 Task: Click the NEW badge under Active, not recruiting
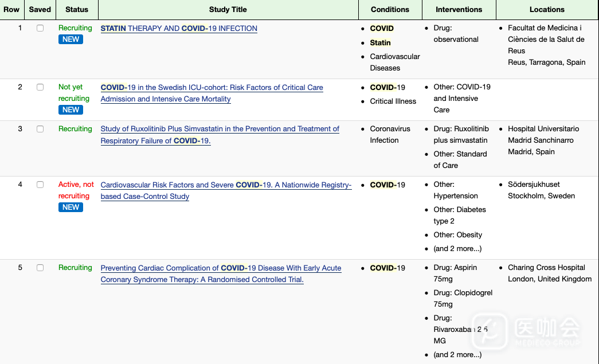tap(71, 208)
